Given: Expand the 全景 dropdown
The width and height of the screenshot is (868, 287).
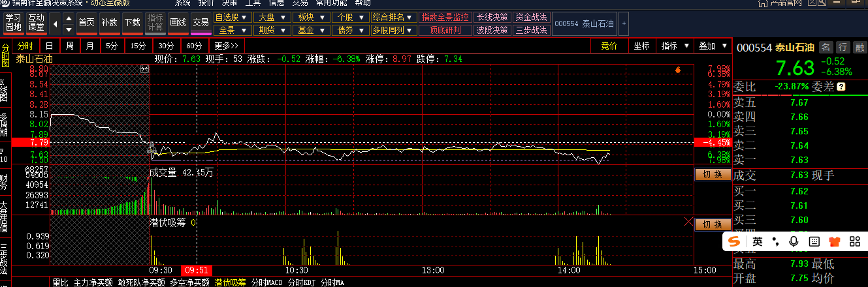Looking at the screenshot, I should pos(232,29).
